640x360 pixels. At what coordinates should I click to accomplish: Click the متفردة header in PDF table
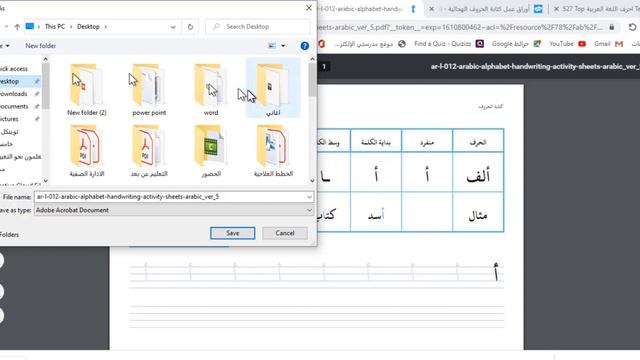pyautogui.click(x=427, y=142)
